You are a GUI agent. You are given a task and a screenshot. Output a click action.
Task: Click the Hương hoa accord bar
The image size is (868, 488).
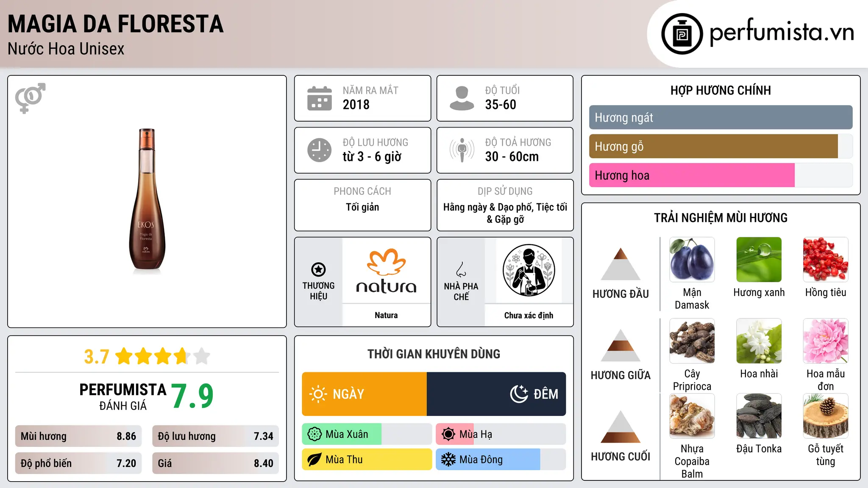[721, 175]
